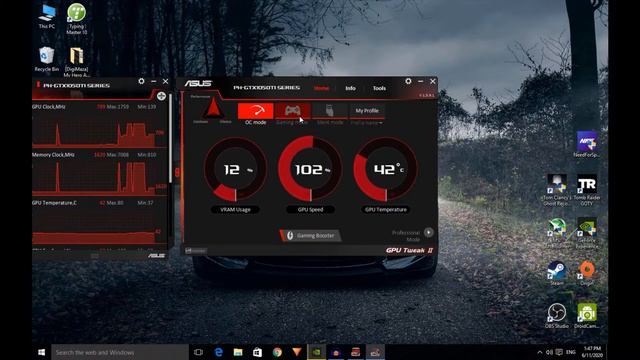Click the Origin desktop shortcut
Image resolution: width=640 pixels, height=360 pixels.
click(587, 273)
